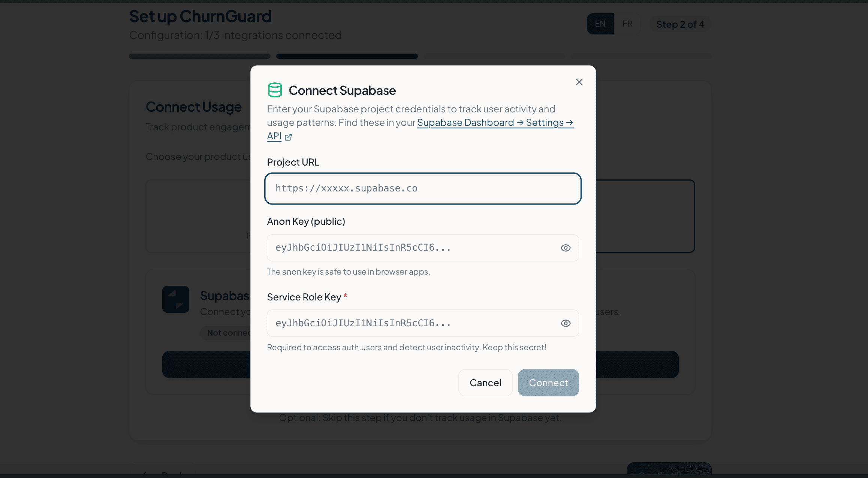This screenshot has height=478, width=868.
Task: Show the Service Role Key via eye icon
Action: [566, 323]
